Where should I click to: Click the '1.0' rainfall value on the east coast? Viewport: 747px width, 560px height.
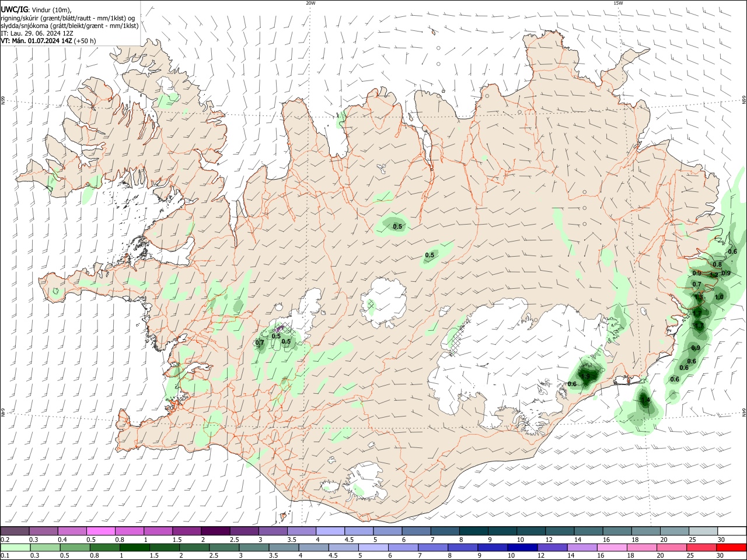tap(719, 297)
